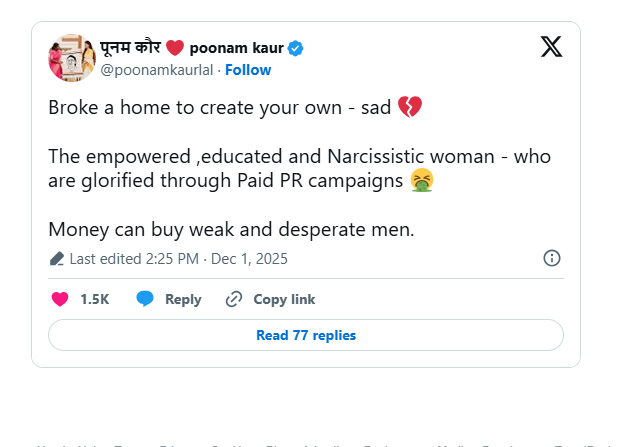Like the tweet with the heart icon
The width and height of the screenshot is (617, 447).
[x=59, y=299]
